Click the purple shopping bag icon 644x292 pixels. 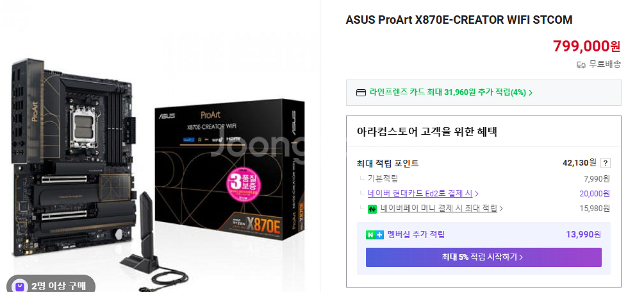pos(19,286)
